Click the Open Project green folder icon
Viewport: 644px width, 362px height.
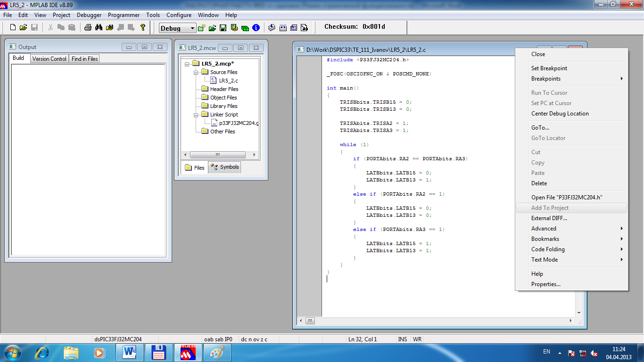(x=213, y=28)
